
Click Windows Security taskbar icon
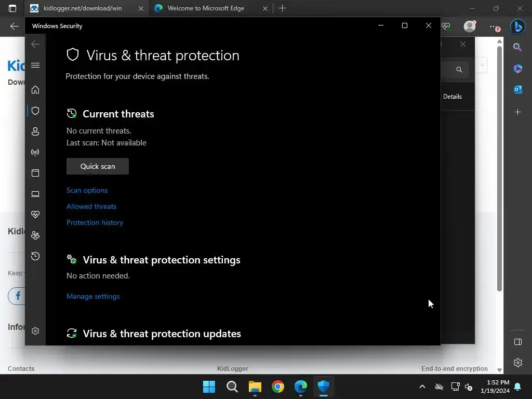[x=323, y=387]
